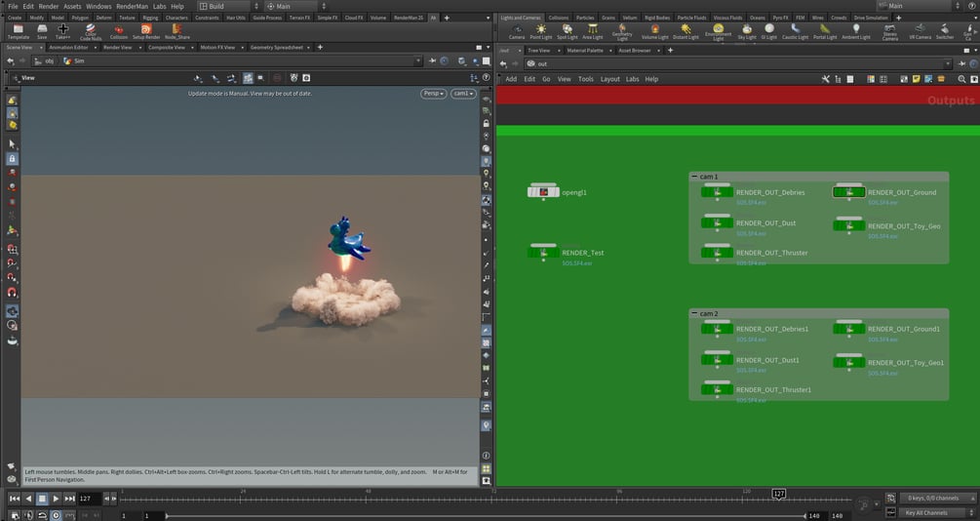Click the frame 127 marker on timeline
Image resolution: width=980 pixels, height=521 pixels.
coord(779,494)
